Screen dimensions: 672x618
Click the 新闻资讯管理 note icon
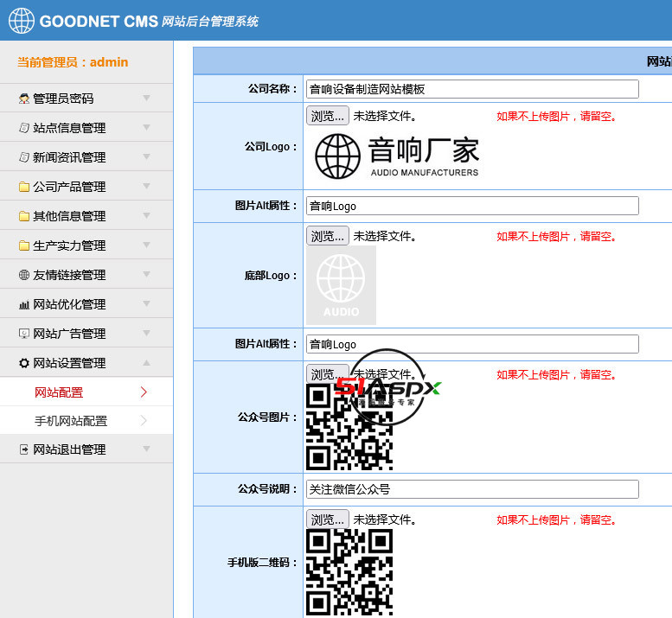click(24, 157)
